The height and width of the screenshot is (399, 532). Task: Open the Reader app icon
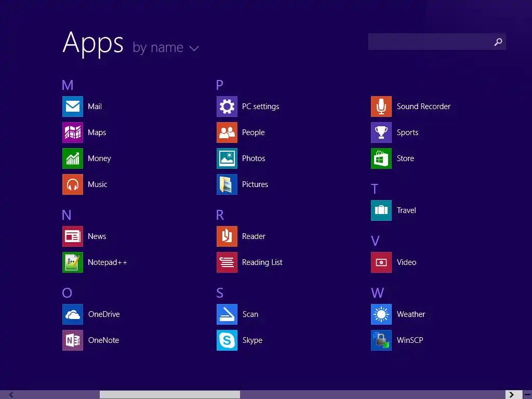point(227,236)
